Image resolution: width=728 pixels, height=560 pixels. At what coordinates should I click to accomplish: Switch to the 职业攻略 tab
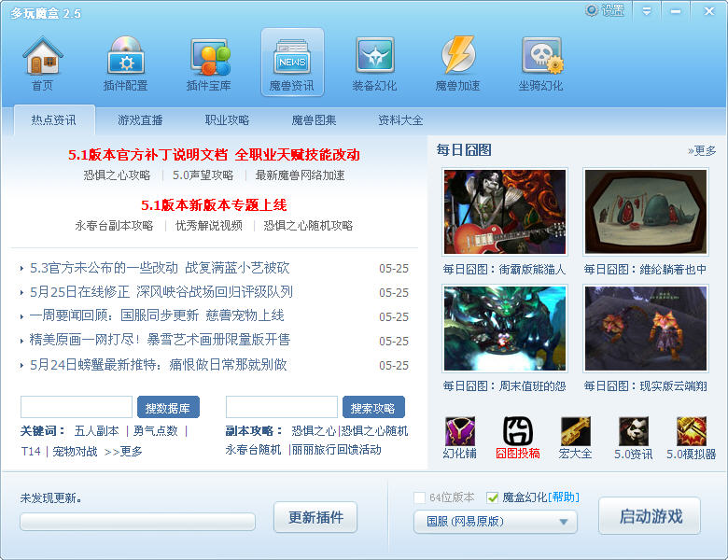[227, 120]
